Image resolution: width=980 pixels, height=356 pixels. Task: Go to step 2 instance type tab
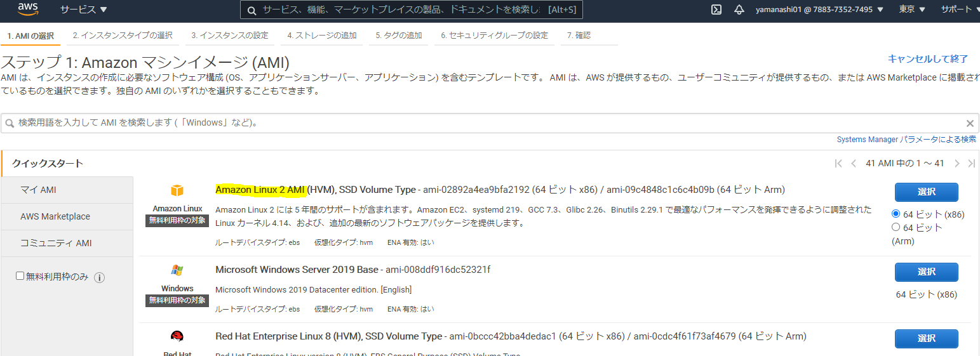(123, 36)
